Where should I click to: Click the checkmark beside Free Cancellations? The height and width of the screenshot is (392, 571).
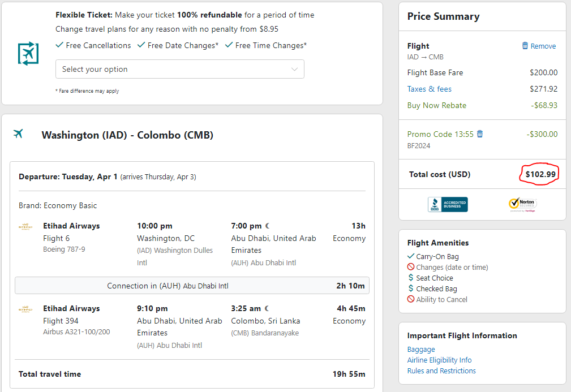click(x=59, y=45)
